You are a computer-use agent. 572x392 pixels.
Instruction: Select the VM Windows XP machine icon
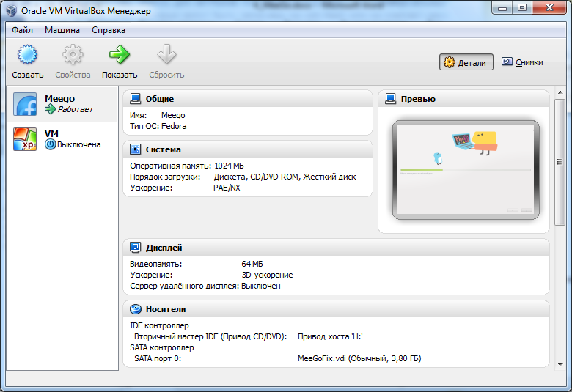(25, 139)
